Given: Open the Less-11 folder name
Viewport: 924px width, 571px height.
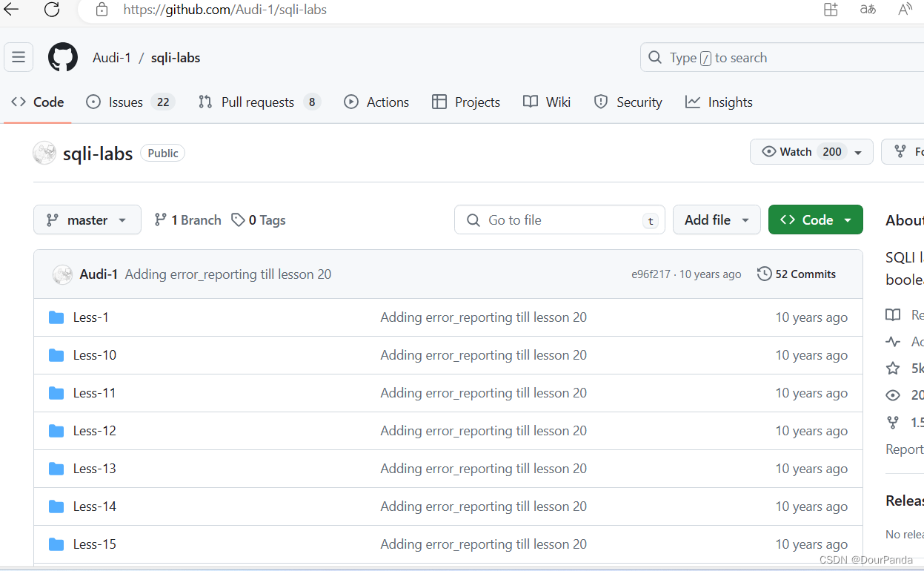Looking at the screenshot, I should pyautogui.click(x=95, y=393).
